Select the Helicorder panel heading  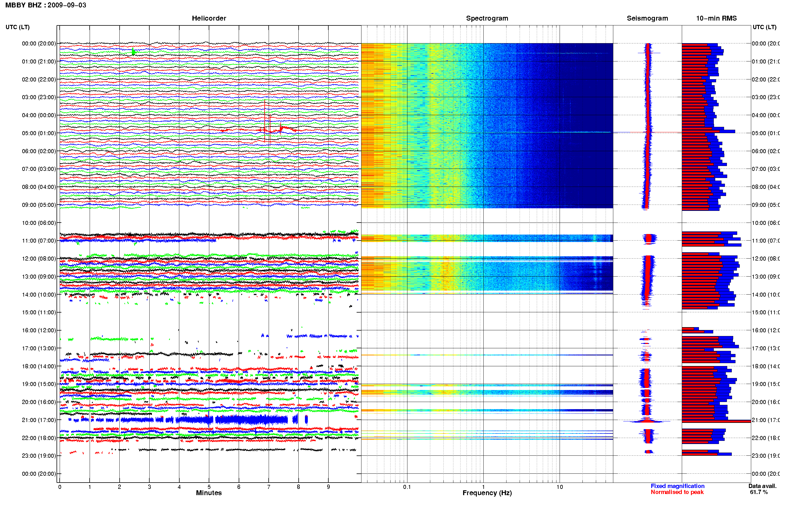point(209,18)
